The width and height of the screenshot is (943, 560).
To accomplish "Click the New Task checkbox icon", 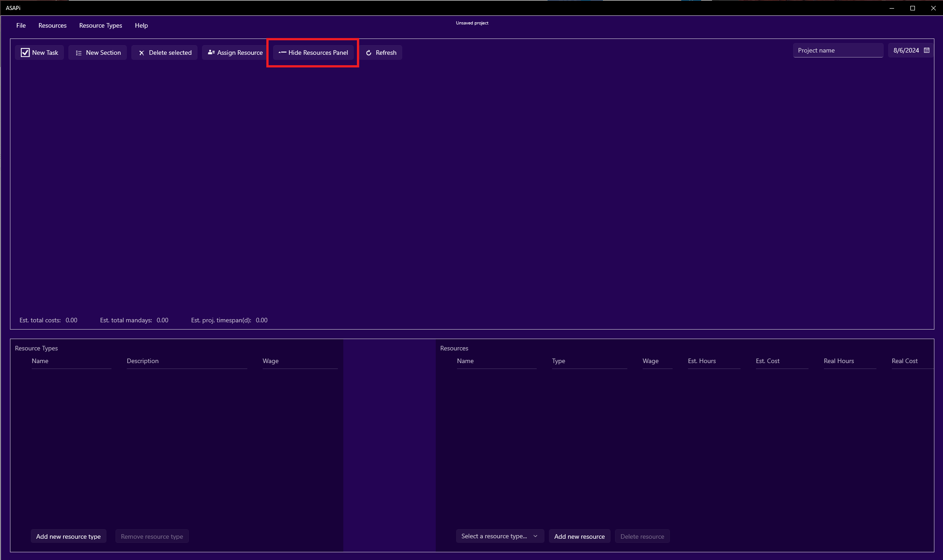I will coord(25,52).
